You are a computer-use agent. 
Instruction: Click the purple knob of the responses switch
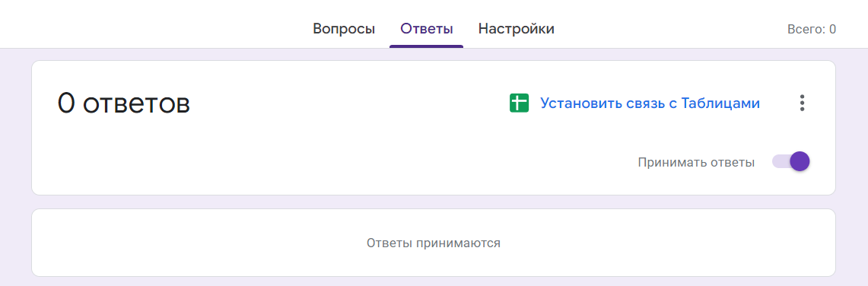(x=800, y=162)
